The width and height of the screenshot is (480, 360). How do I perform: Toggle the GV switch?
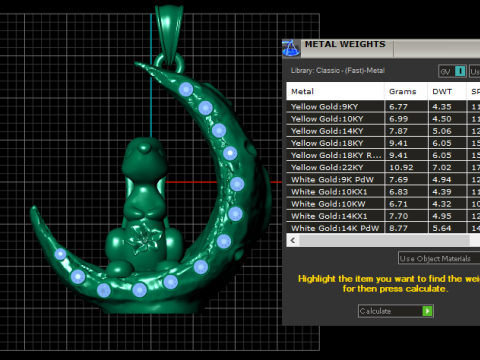pos(452,71)
